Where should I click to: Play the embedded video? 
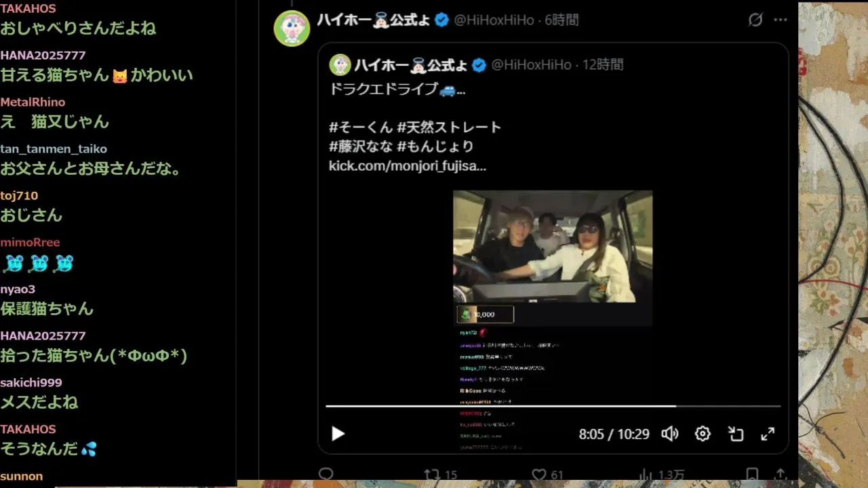[x=338, y=434]
